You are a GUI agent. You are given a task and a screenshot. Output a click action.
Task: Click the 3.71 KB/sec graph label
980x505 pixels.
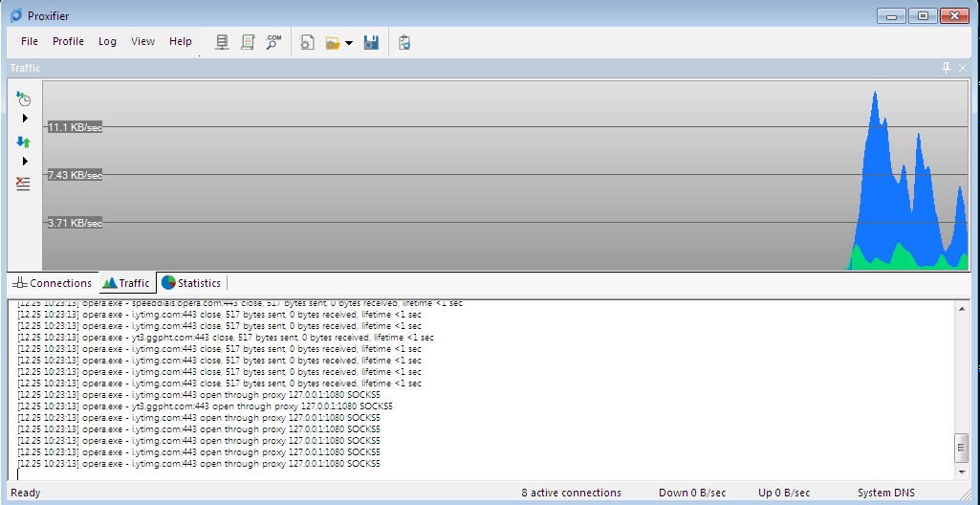click(75, 223)
